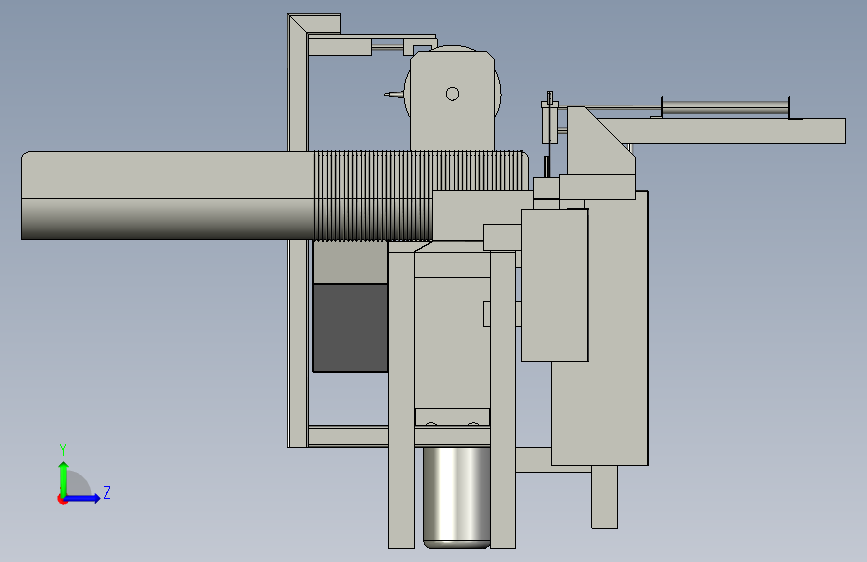This screenshot has height=562, width=867.
Task: Select the shiny motor cylinder at bottom
Action: point(457,497)
